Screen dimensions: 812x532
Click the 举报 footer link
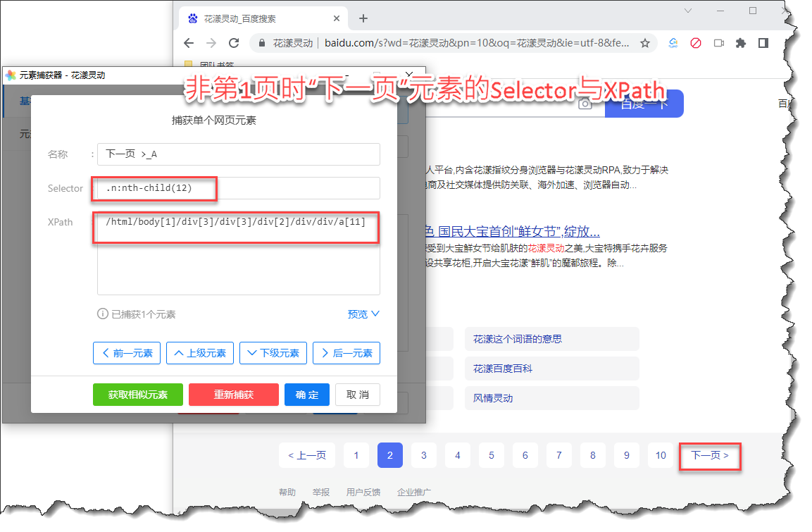coord(321,492)
